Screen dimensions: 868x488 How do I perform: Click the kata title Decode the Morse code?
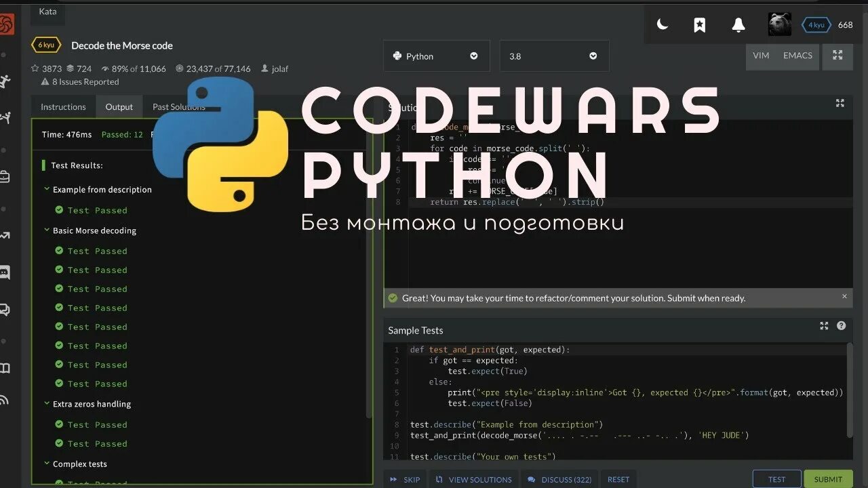(x=122, y=45)
